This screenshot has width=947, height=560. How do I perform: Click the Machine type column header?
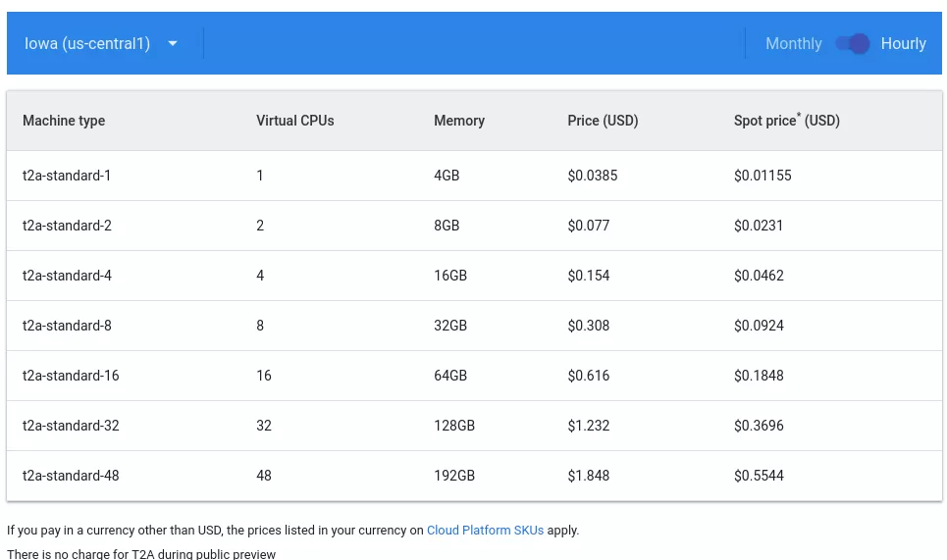64,121
